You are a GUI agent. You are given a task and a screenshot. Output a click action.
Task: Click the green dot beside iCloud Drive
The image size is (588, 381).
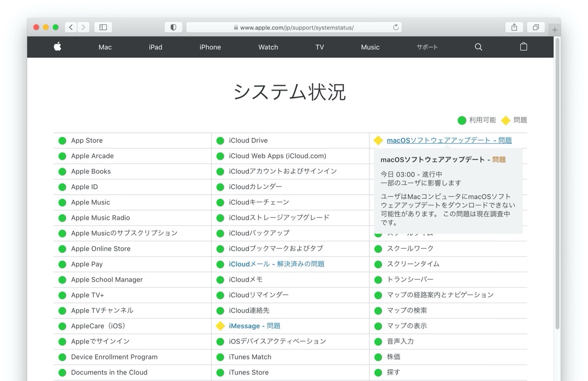pyautogui.click(x=220, y=141)
